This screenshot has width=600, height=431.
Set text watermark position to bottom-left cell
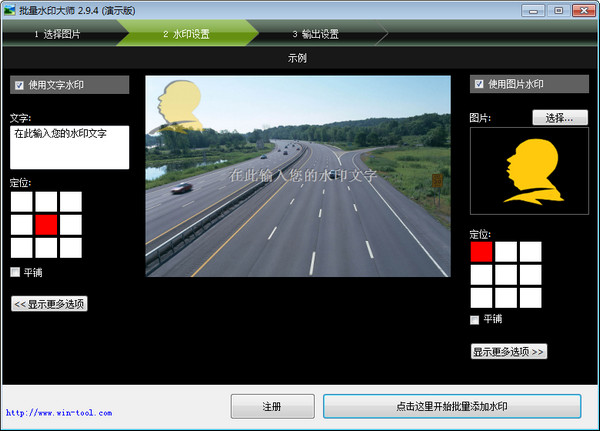(x=21, y=248)
